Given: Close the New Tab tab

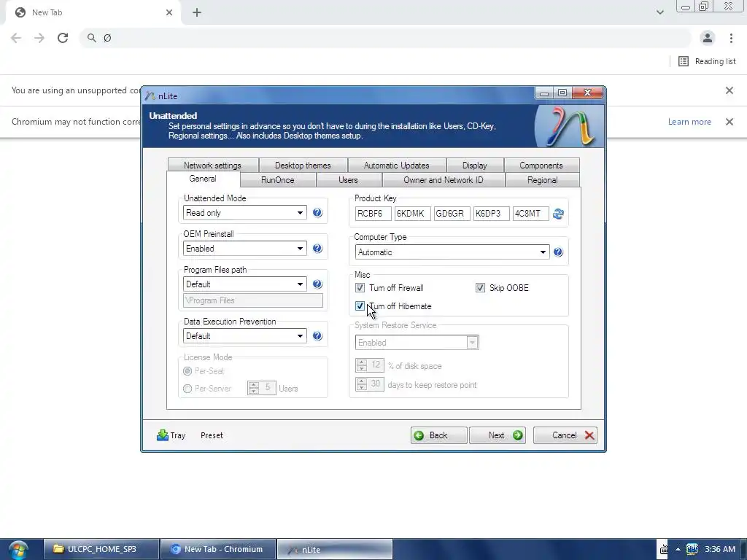Looking at the screenshot, I should coord(169,12).
